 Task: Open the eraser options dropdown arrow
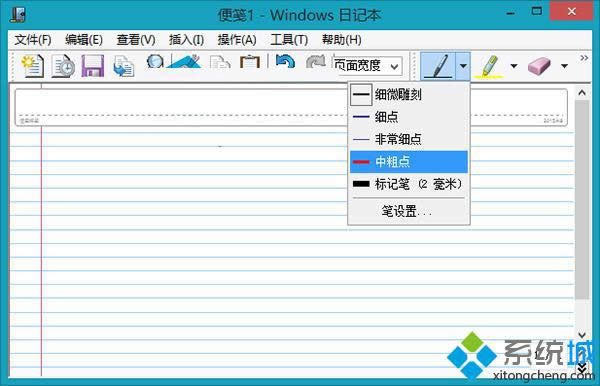pyautogui.click(x=564, y=66)
